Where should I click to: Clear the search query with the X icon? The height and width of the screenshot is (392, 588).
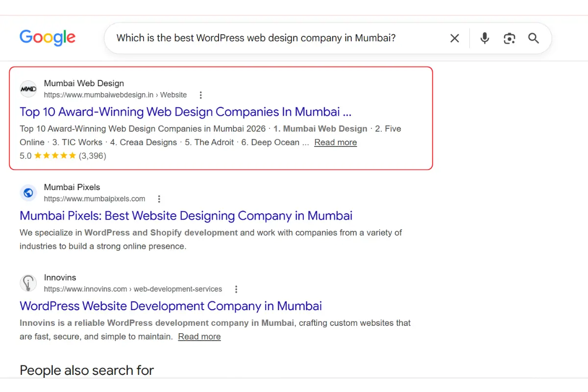455,38
